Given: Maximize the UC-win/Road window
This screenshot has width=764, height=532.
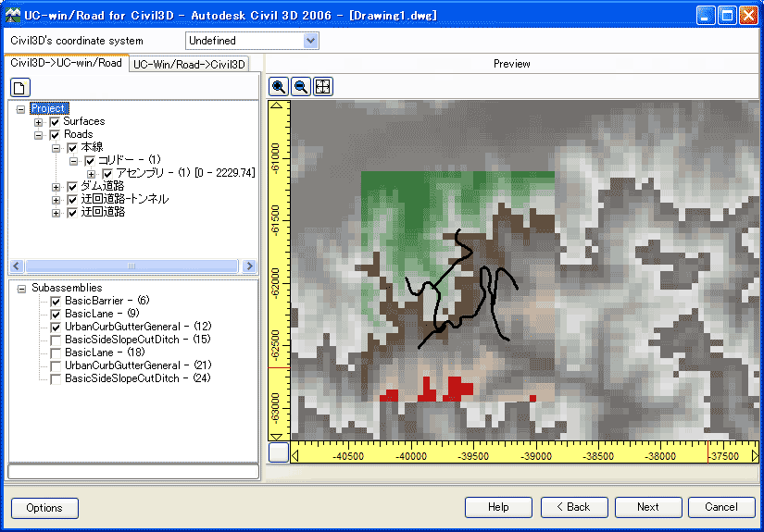Looking at the screenshot, I should point(726,16).
